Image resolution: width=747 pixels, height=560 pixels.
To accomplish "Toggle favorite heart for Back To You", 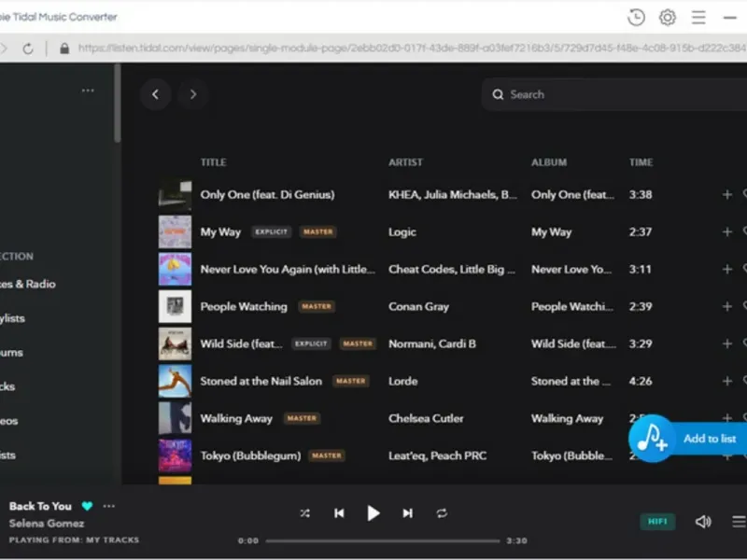I will pyautogui.click(x=87, y=506).
